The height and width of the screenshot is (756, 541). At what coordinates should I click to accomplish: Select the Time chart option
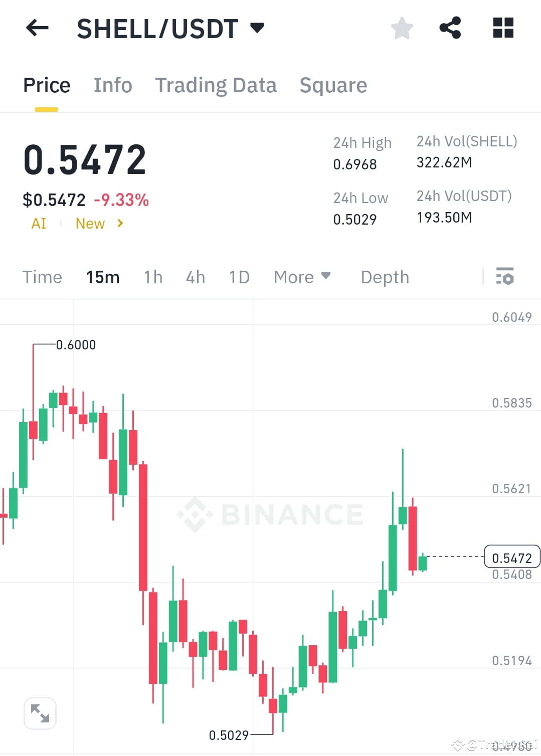42,277
